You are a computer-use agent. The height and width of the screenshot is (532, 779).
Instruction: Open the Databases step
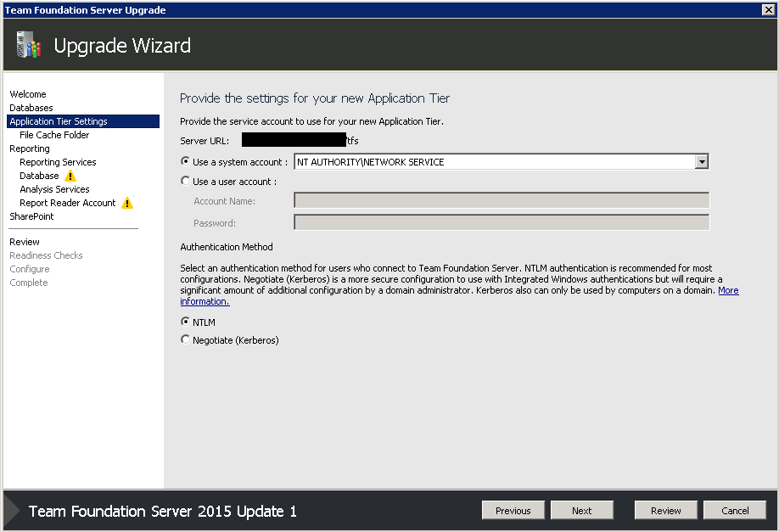coord(31,108)
